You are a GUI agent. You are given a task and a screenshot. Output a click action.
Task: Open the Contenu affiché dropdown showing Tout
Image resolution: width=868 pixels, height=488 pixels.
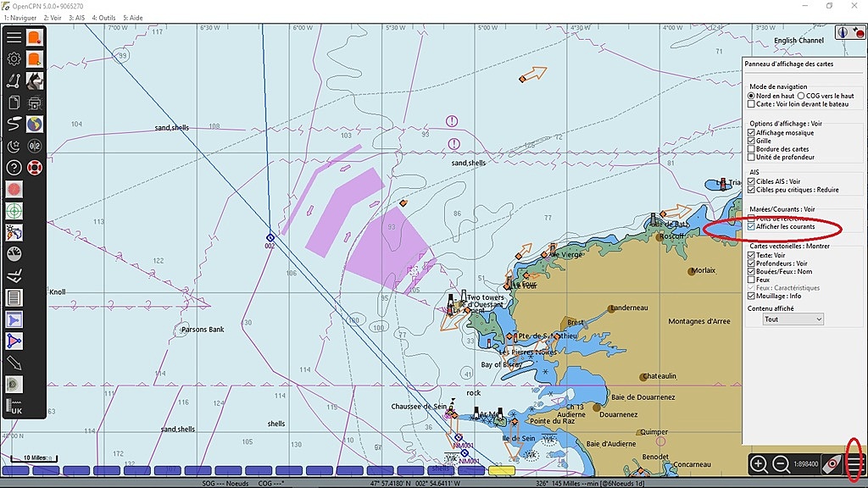click(x=793, y=319)
